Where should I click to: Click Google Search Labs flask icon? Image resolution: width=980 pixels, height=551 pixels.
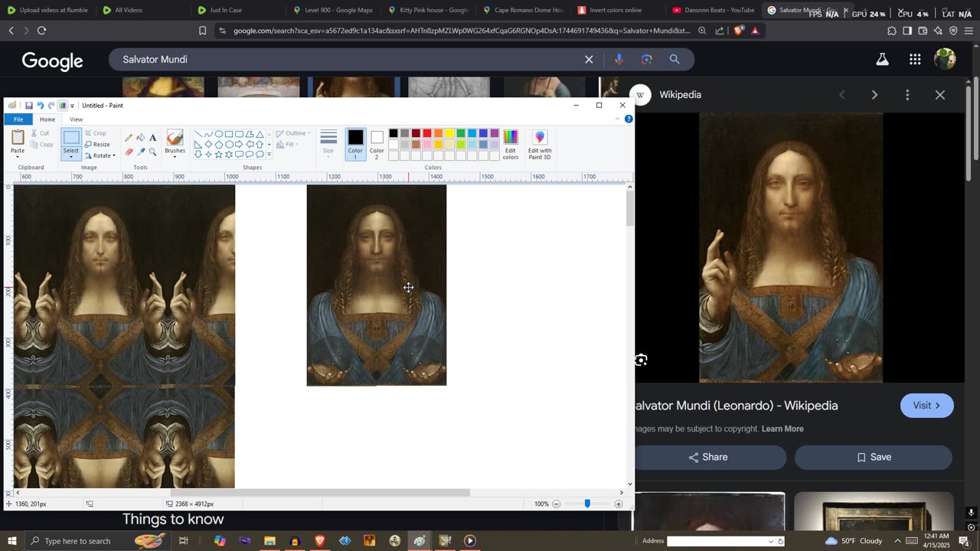(x=882, y=59)
